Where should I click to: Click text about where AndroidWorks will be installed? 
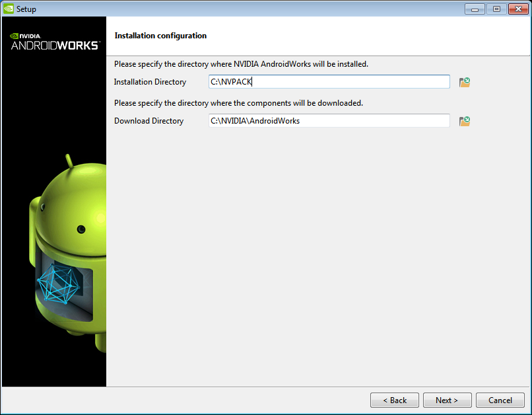(x=241, y=64)
